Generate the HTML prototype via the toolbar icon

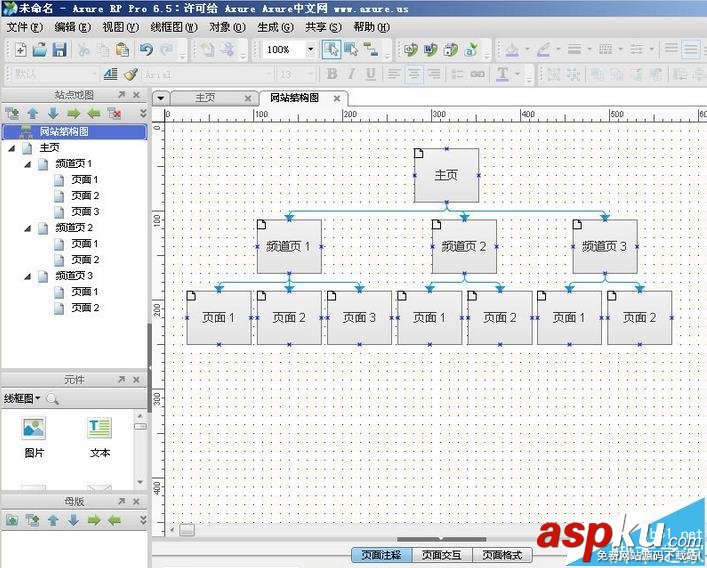pos(411,49)
